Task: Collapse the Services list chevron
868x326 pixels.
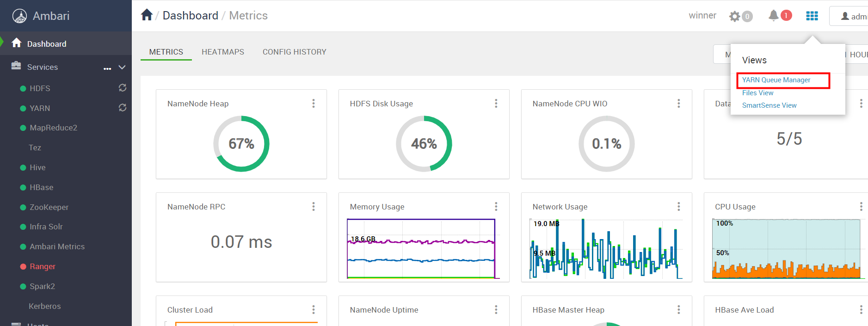Action: [x=122, y=67]
